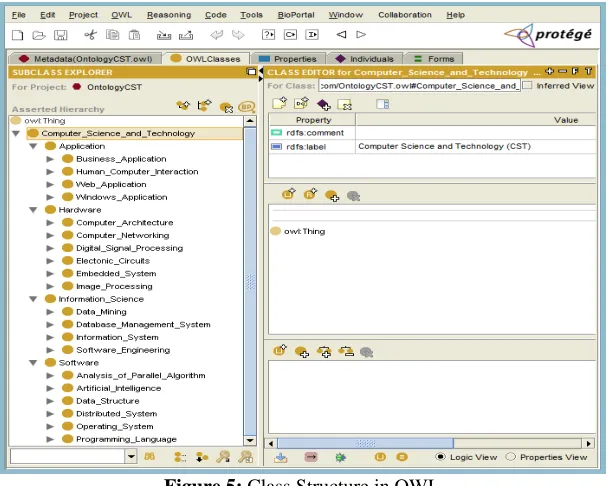
Task: Select Embedded_System class in tree
Action: click(116, 273)
